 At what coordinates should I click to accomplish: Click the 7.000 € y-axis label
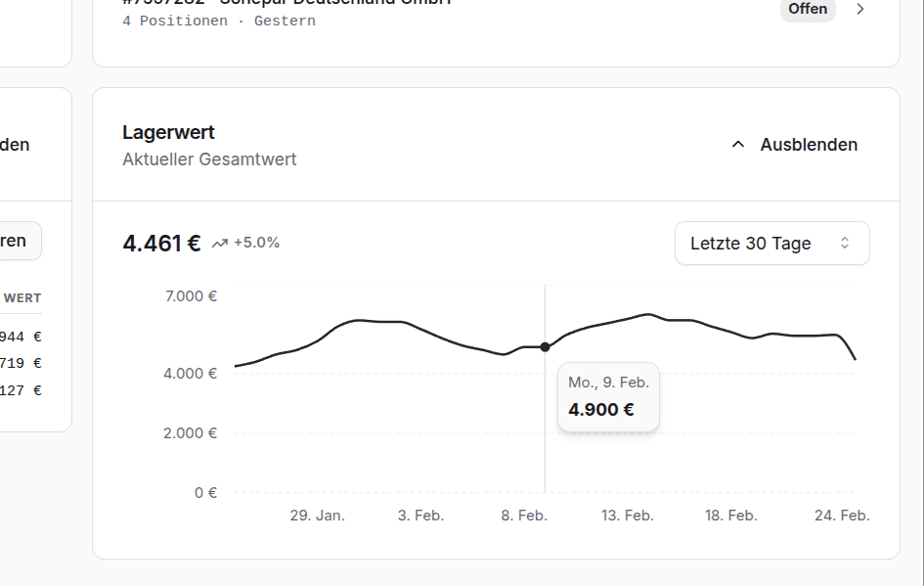pos(189,295)
